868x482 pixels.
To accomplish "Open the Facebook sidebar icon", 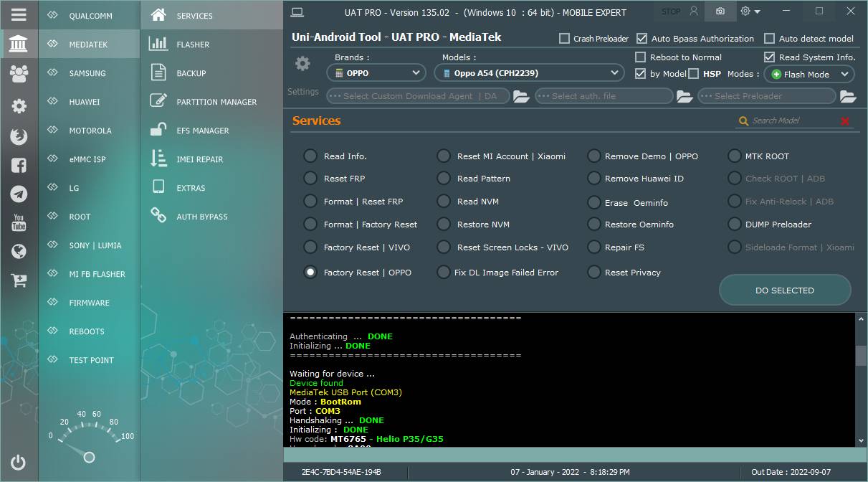I will pyautogui.click(x=19, y=165).
